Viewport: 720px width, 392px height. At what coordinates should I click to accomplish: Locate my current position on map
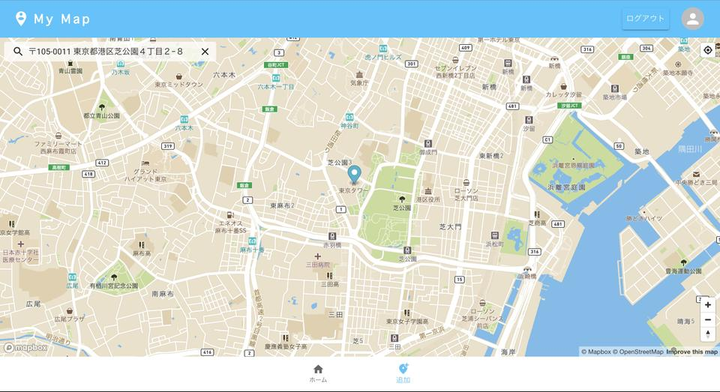point(708,50)
